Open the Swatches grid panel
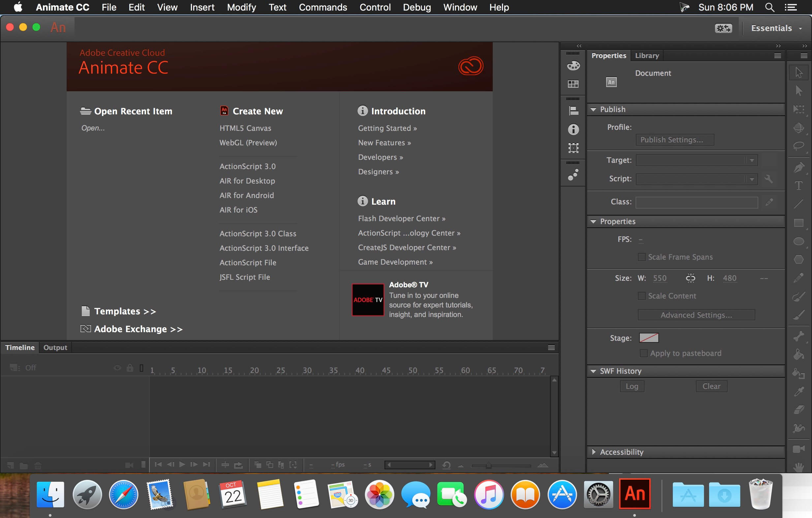The image size is (812, 518). coord(573,84)
